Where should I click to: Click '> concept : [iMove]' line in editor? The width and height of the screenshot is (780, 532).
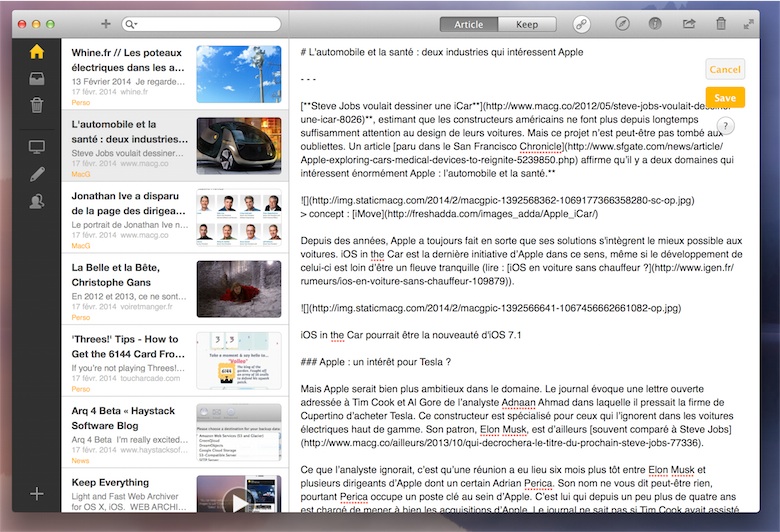[x=449, y=214]
